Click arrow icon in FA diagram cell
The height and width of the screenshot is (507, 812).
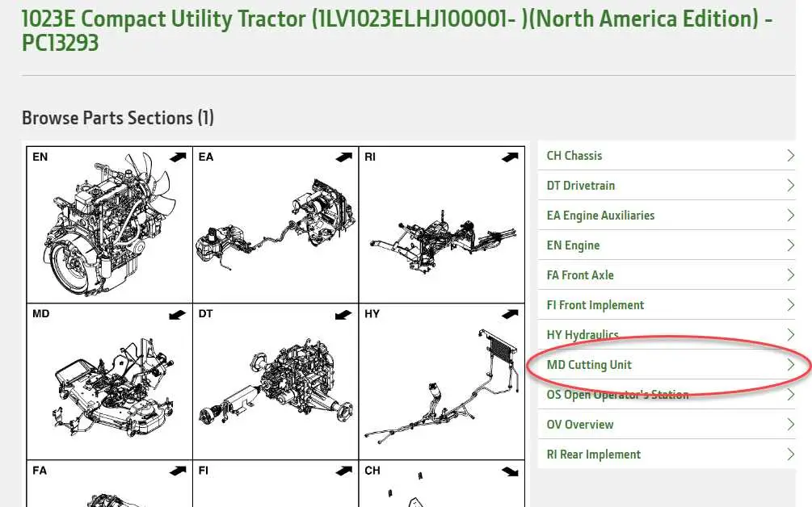click(x=178, y=471)
